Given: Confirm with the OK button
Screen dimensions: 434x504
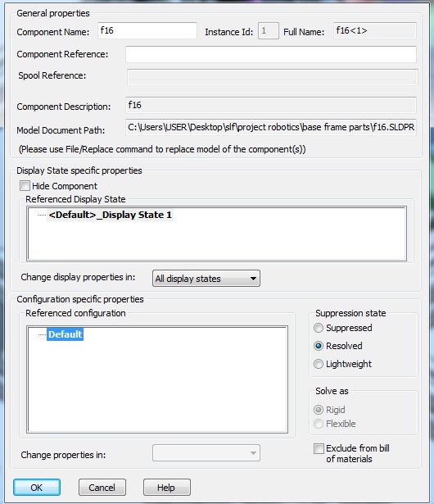Looking at the screenshot, I should (x=37, y=488).
